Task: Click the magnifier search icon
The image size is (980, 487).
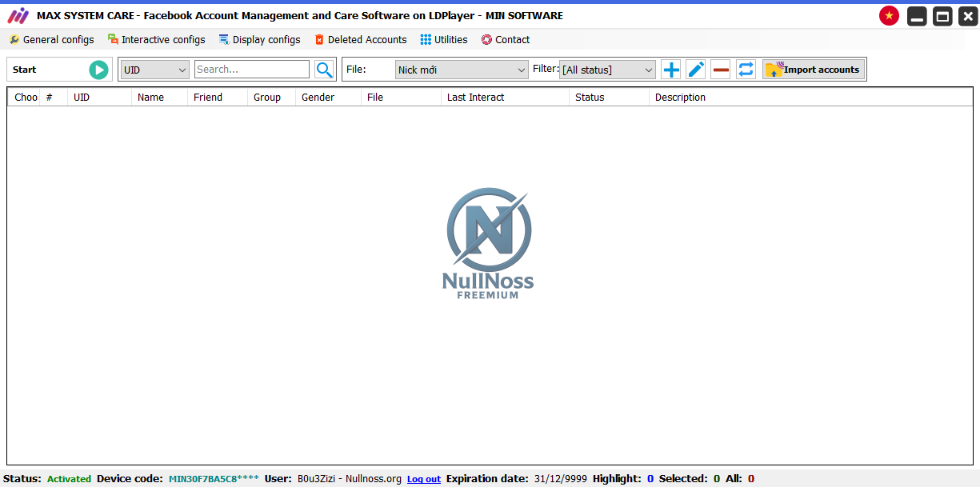Action: tap(324, 70)
